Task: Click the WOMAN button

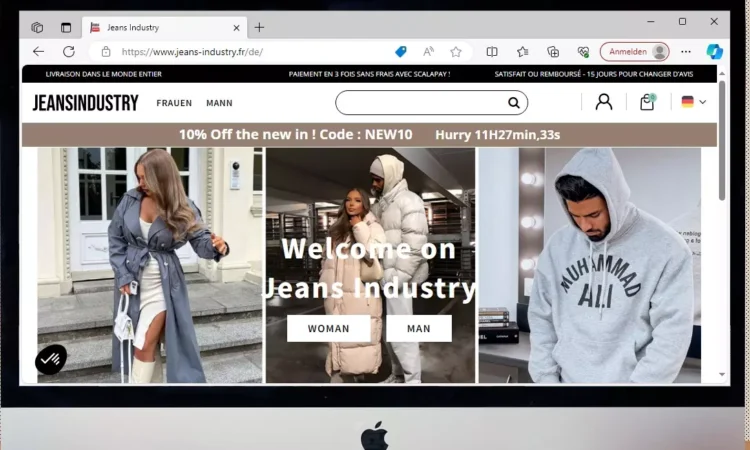Action: 329,329
